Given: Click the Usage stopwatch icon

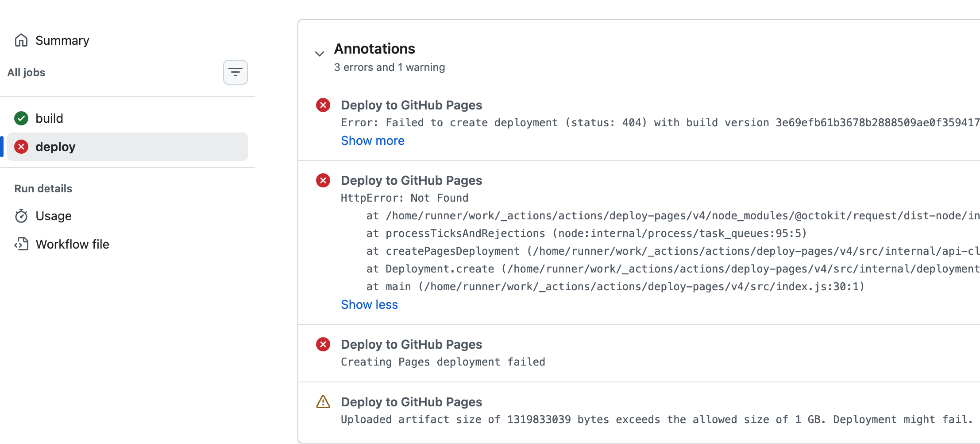Looking at the screenshot, I should tap(21, 216).
